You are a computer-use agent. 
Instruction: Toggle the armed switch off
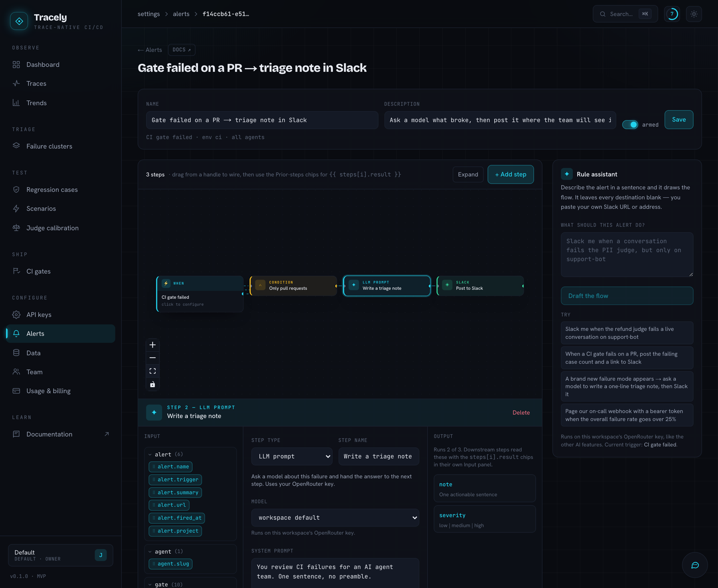(630, 124)
